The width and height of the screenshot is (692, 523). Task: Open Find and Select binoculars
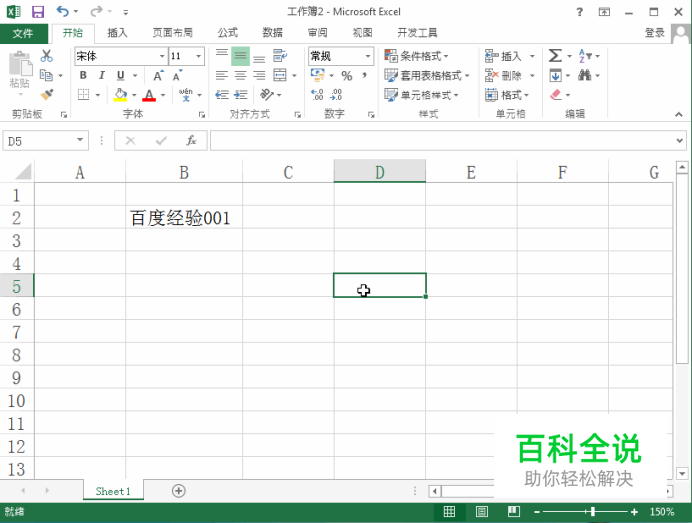585,75
